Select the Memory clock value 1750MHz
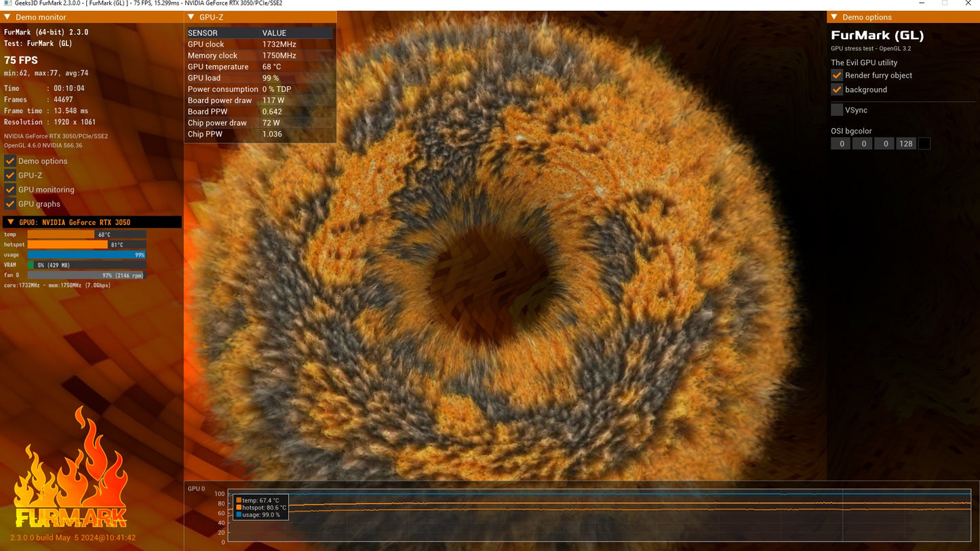 [279, 56]
